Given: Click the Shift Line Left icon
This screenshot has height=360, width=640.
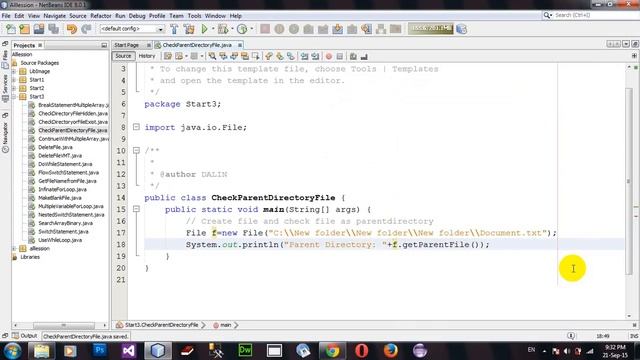Looking at the screenshot, I should [304, 56].
